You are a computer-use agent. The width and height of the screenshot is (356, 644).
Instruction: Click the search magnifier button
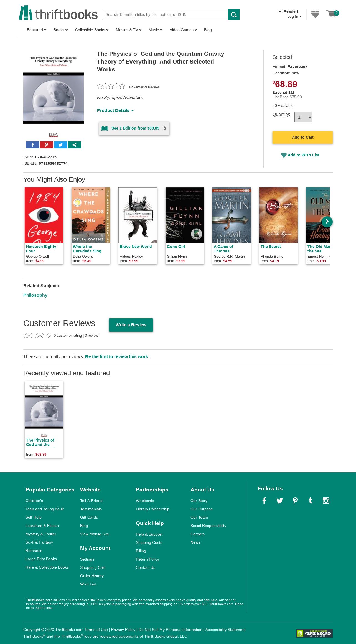234,14
